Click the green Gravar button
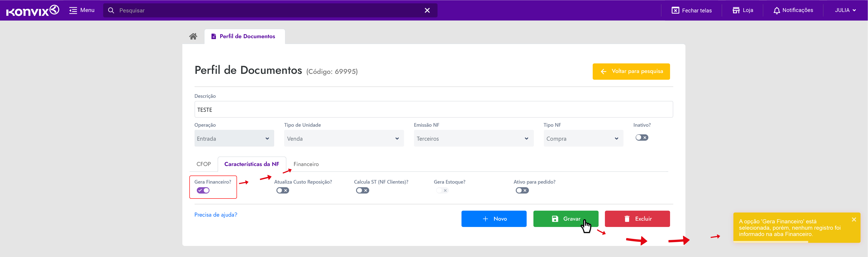The image size is (868, 257). tap(565, 219)
